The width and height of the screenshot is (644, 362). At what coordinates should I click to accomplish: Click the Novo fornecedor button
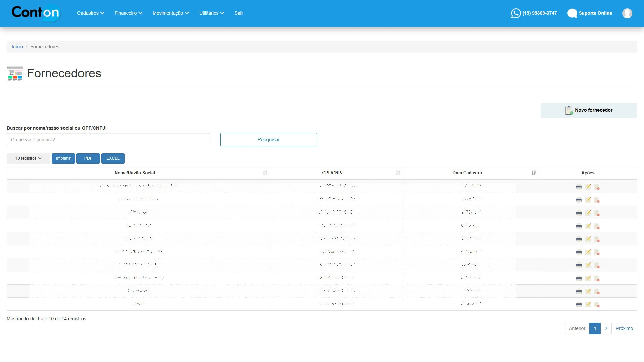pyautogui.click(x=589, y=110)
